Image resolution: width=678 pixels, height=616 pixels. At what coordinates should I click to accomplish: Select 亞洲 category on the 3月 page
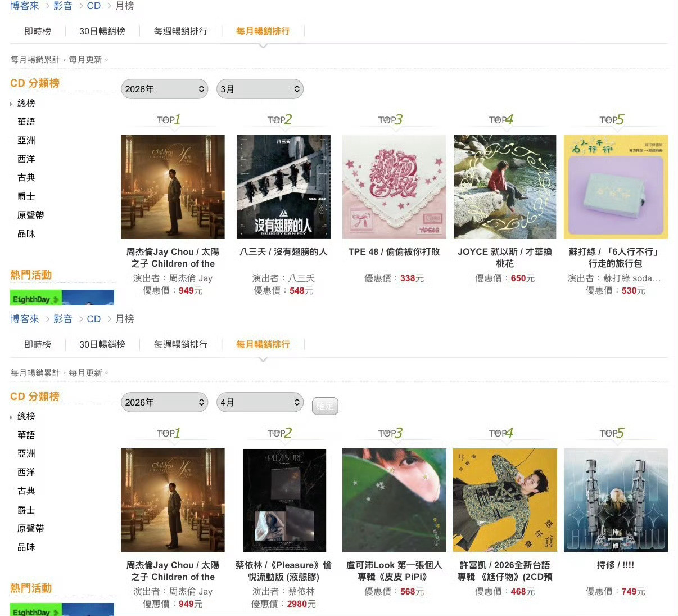[26, 140]
